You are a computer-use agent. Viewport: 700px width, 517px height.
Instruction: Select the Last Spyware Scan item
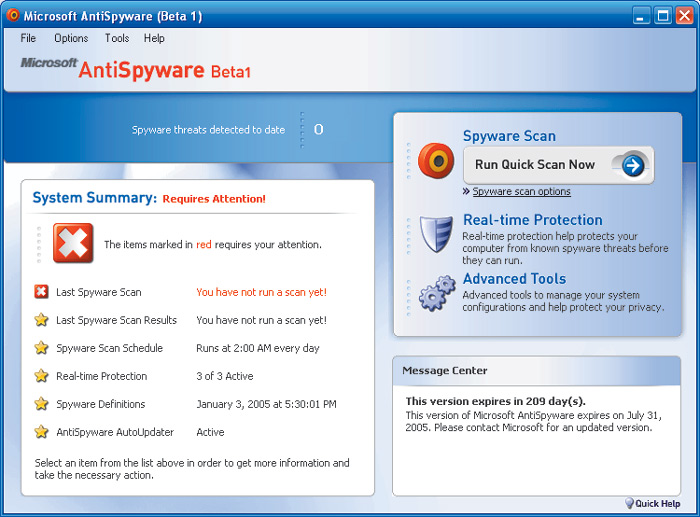(x=99, y=292)
